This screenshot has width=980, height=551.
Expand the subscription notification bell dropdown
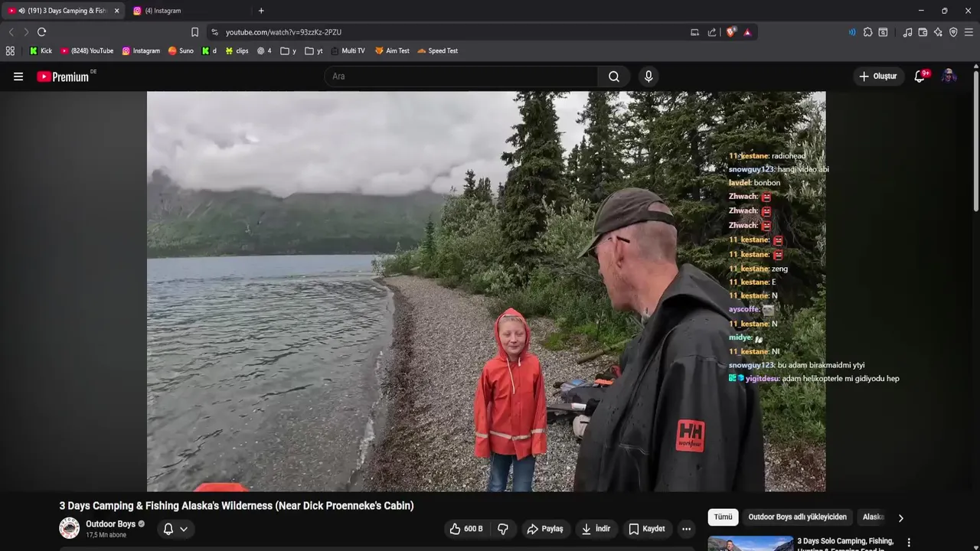pyautogui.click(x=175, y=529)
